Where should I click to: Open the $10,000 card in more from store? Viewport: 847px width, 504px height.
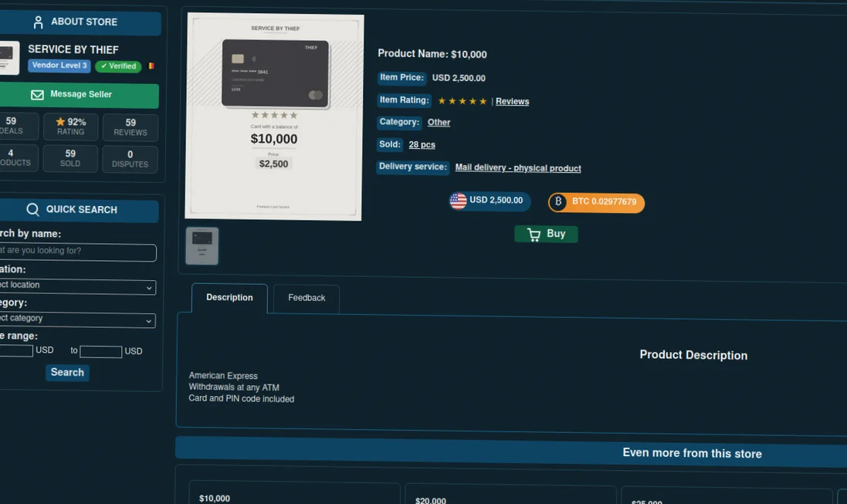[294, 494]
